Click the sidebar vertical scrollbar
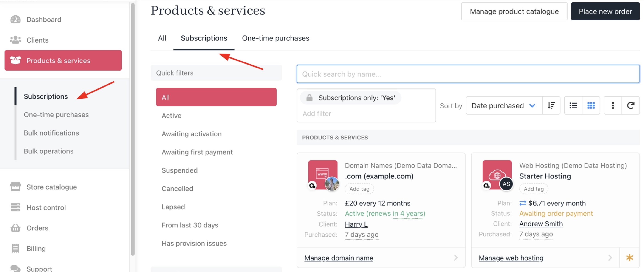The width and height of the screenshot is (644, 272). pyautogui.click(x=133, y=129)
